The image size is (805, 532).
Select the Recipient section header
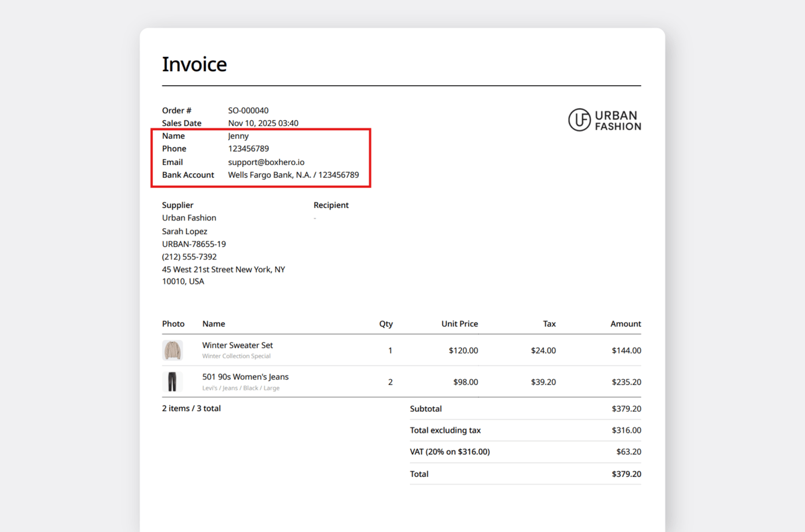point(331,205)
